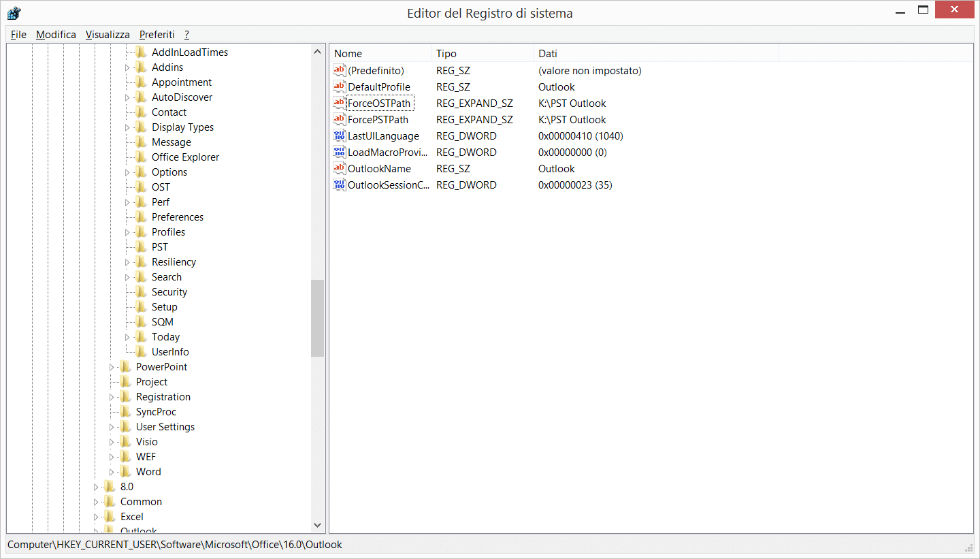This screenshot has width=980, height=559.
Task: Click the binary icon of LoadMacroProvi... value
Action: (340, 152)
